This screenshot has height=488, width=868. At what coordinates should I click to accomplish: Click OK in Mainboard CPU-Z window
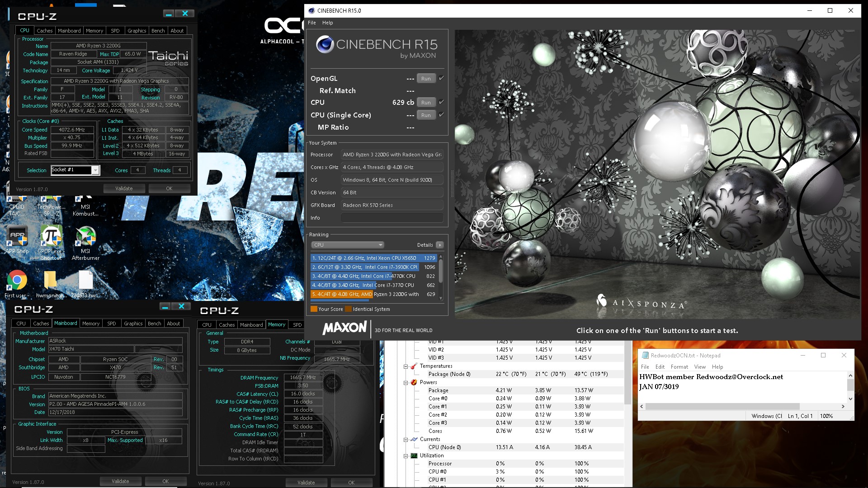pos(165,481)
